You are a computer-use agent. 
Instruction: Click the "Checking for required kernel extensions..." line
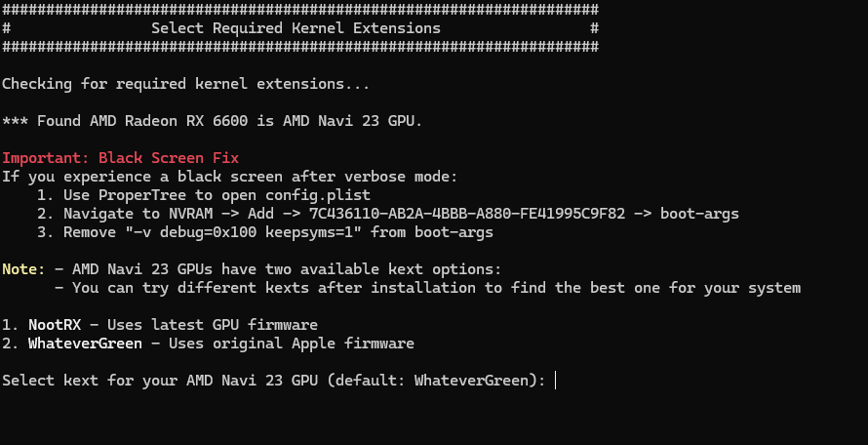(x=185, y=84)
